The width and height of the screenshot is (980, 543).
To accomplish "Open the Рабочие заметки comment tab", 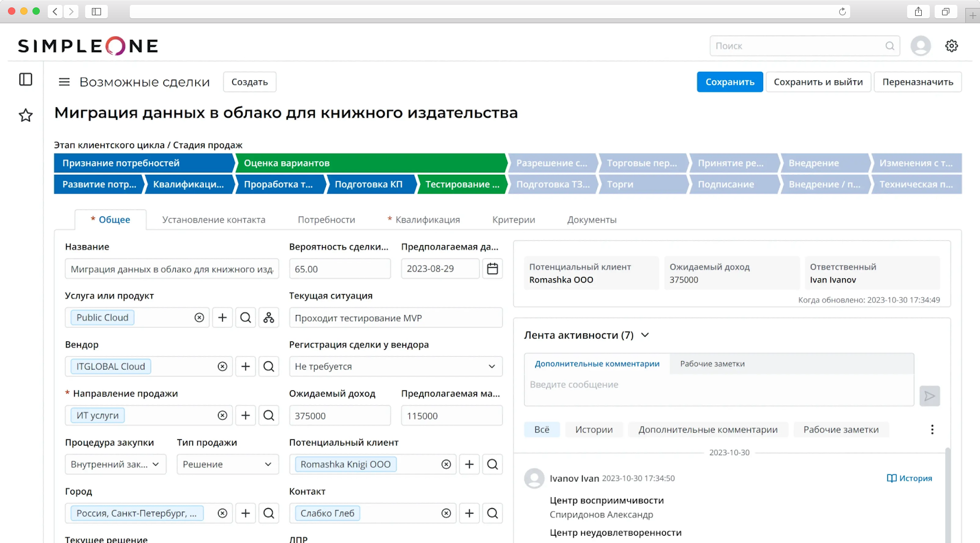I will (x=712, y=364).
